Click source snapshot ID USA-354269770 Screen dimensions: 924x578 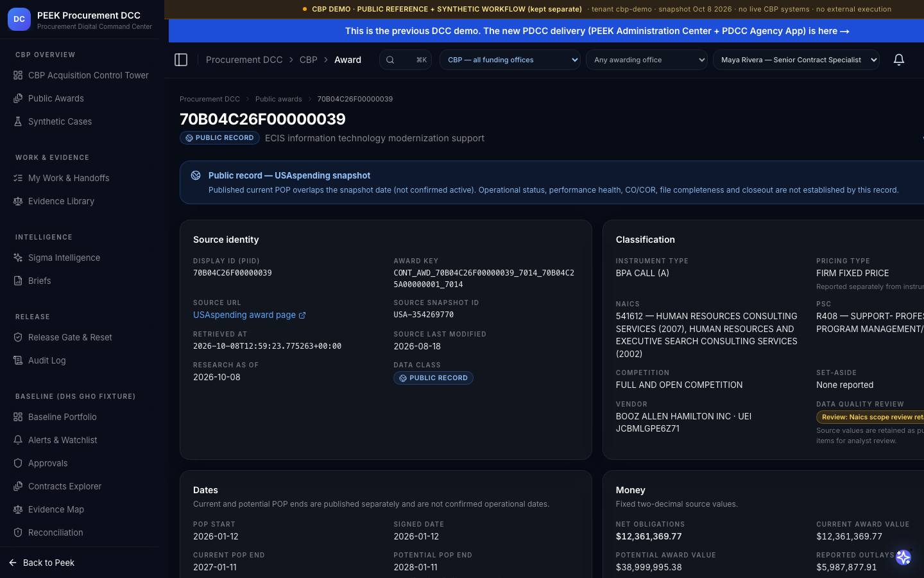pos(424,315)
